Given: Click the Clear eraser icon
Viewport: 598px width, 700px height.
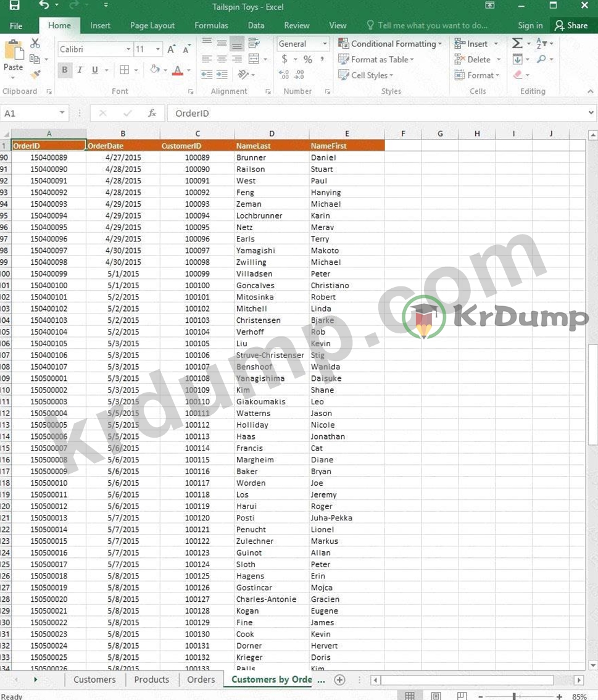Looking at the screenshot, I should click(x=518, y=75).
